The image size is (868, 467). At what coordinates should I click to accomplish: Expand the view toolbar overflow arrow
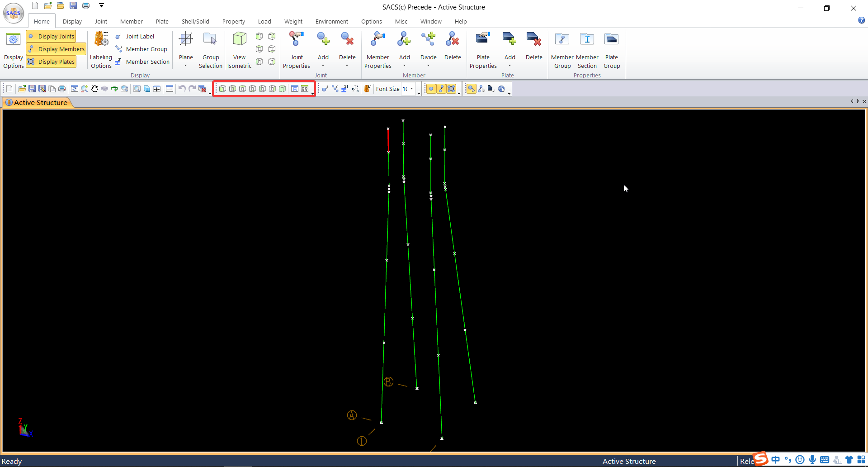[312, 92]
